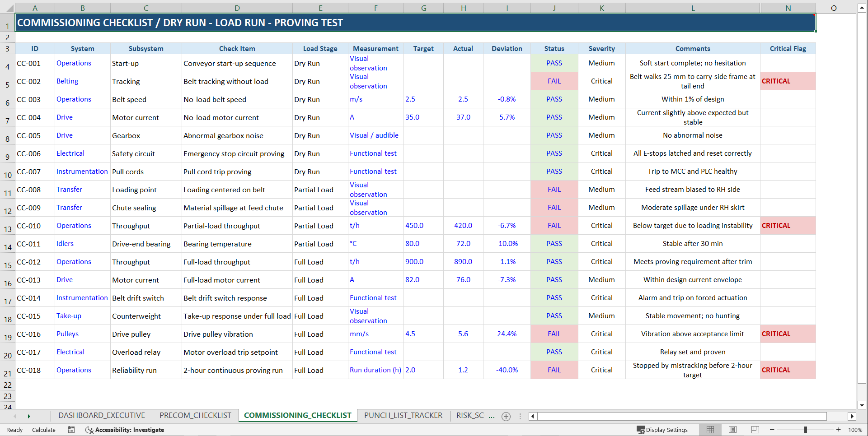Zoom in using the plus icon
The height and width of the screenshot is (436, 868).
pyautogui.click(x=839, y=430)
